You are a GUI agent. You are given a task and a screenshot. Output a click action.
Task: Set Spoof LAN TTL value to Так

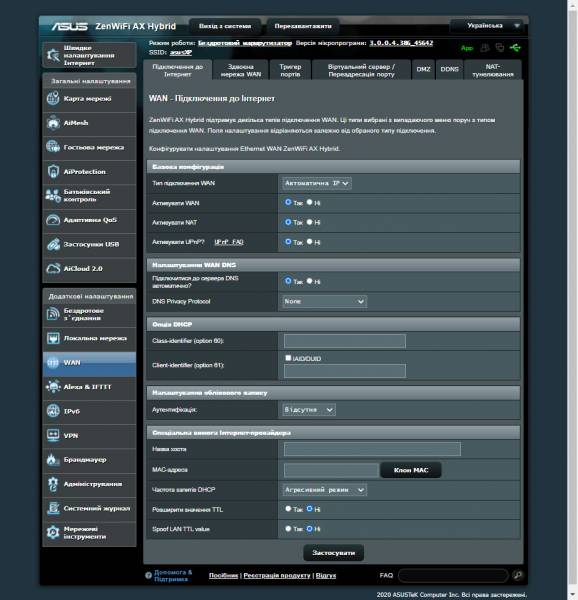tap(288, 529)
